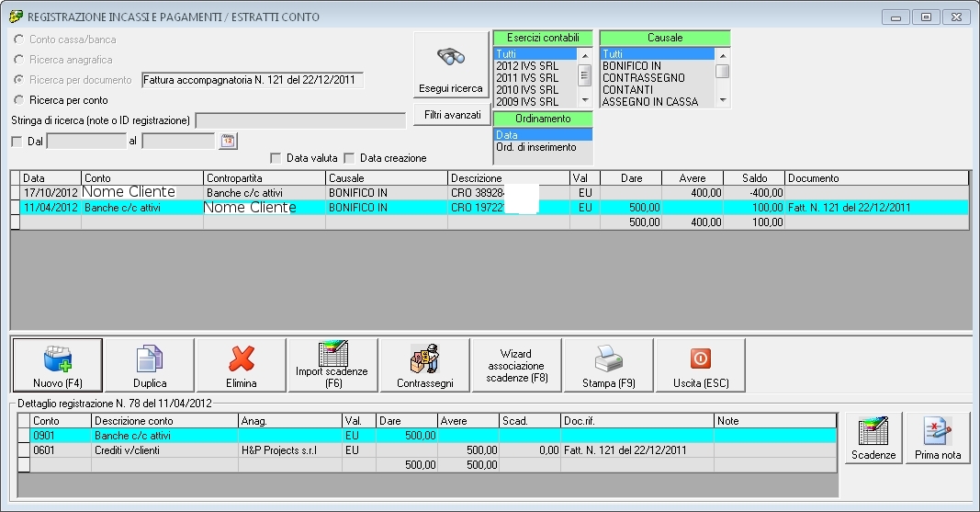Choose Data in Ordinamento list
This screenshot has width=980, height=512.
click(543, 135)
